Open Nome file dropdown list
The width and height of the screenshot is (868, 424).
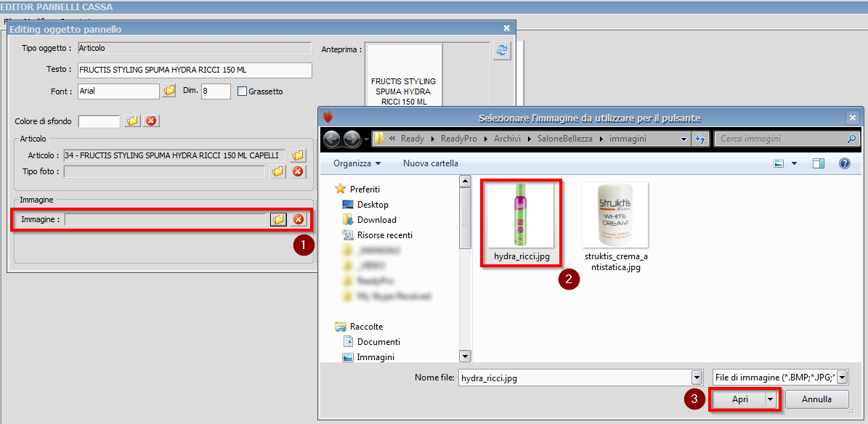point(697,378)
